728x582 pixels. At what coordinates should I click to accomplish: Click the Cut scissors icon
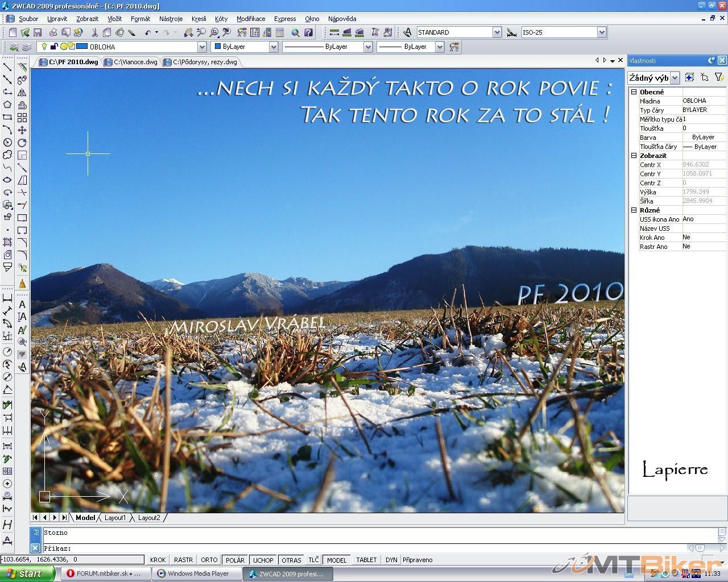(94, 32)
